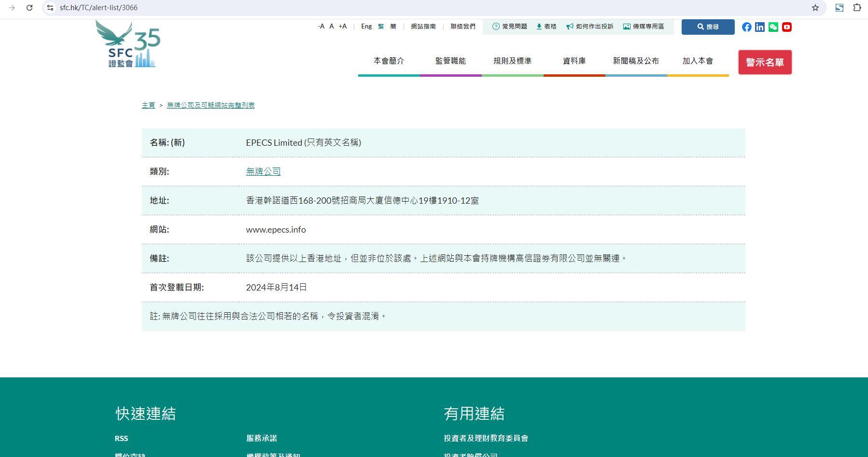Open the SFC YouTube icon
This screenshot has height=457, width=868.
tap(787, 27)
